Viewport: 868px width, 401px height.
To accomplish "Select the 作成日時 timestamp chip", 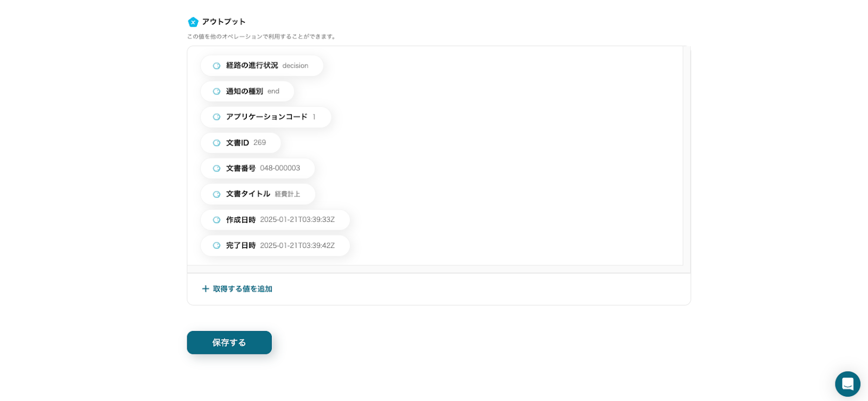I will click(x=275, y=220).
